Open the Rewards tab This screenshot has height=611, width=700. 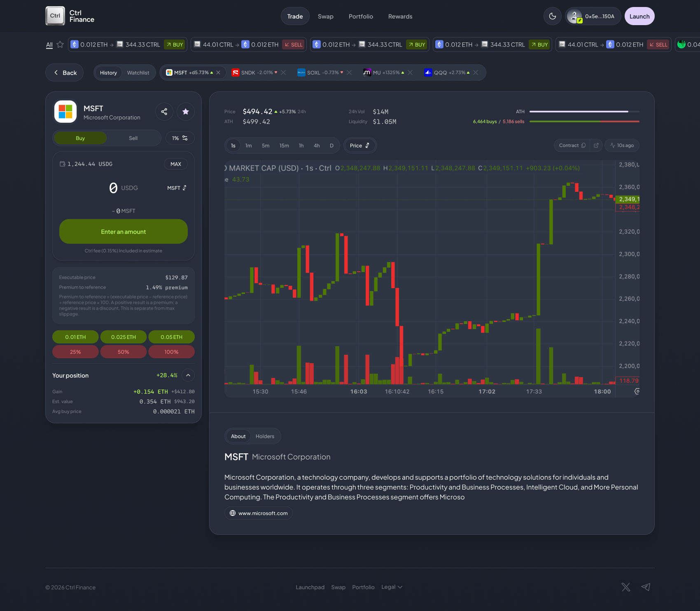400,16
